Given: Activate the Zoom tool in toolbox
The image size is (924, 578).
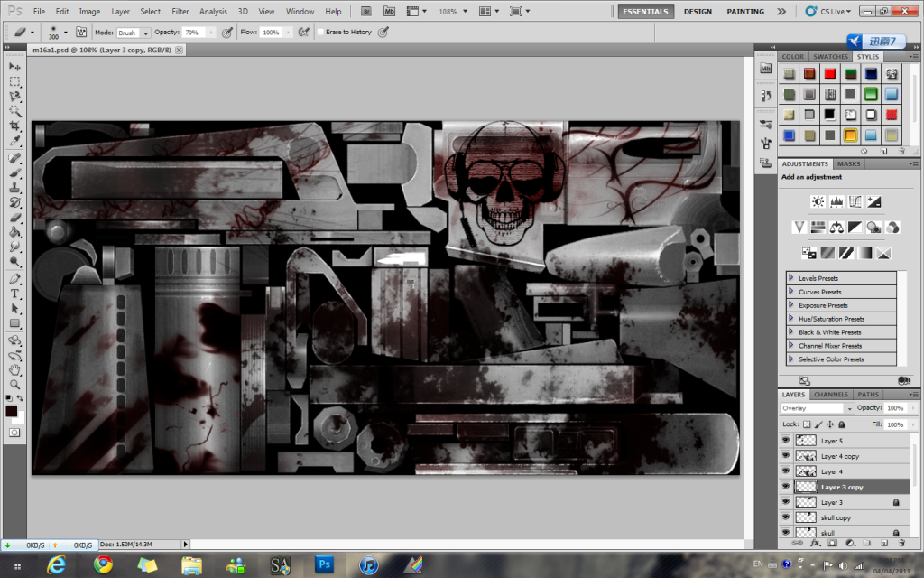Looking at the screenshot, I should [14, 384].
